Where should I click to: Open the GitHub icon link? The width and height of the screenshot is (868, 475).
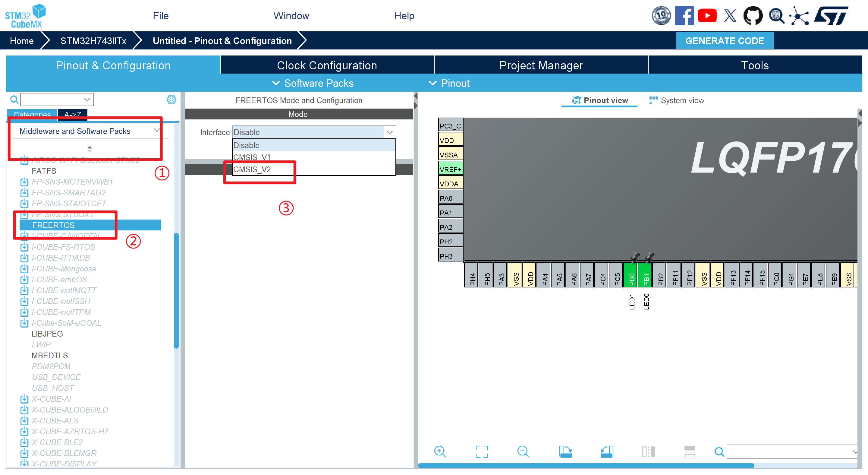753,15
